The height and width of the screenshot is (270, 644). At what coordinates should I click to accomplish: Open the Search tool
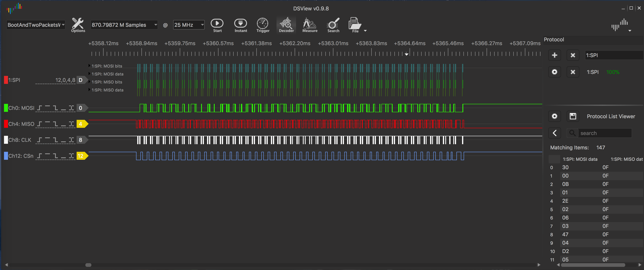pos(333,25)
